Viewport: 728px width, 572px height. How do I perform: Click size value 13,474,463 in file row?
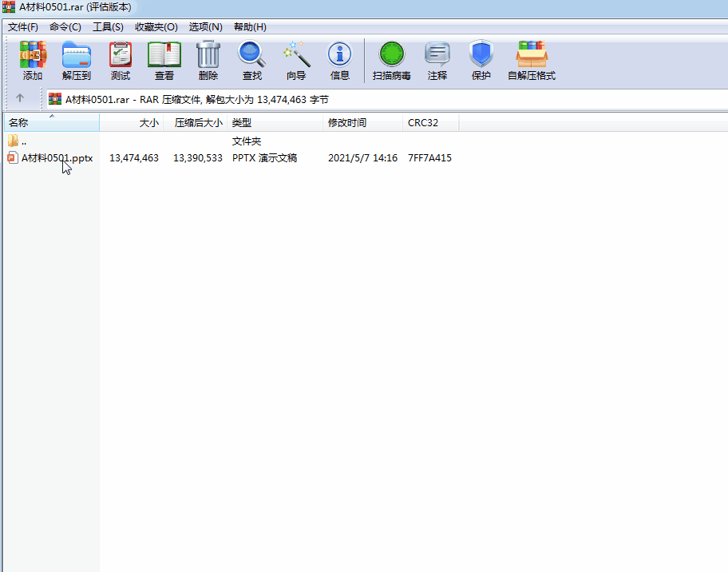point(134,158)
